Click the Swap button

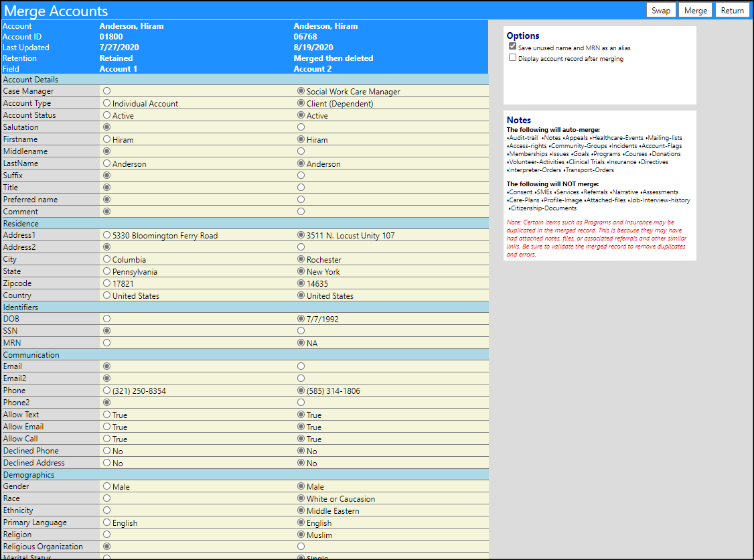[661, 10]
